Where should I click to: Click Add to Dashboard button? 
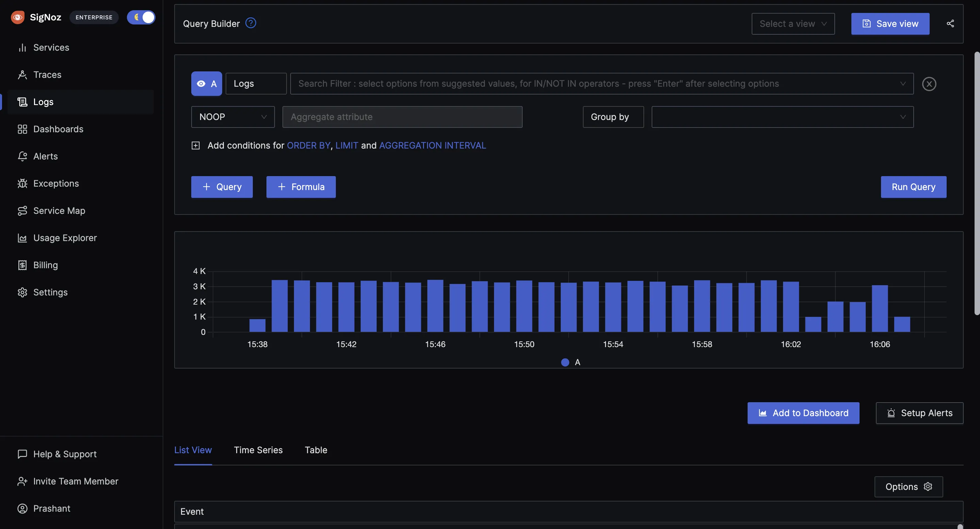click(803, 413)
